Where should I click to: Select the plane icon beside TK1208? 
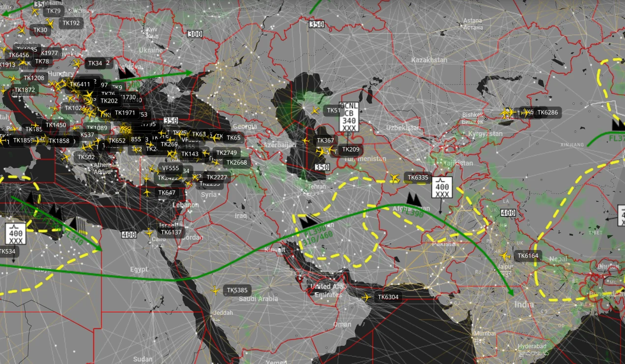pos(13,78)
